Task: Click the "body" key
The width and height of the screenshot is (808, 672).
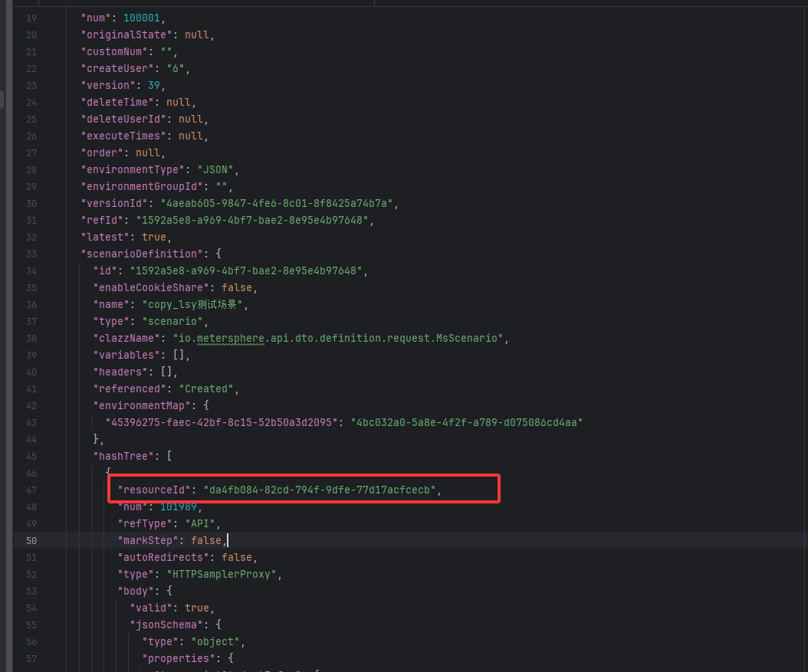Action: click(136, 591)
